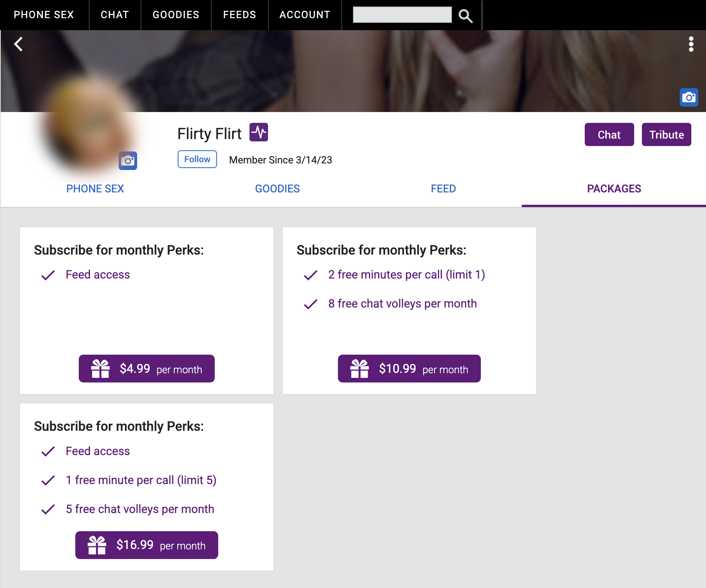Open the FEEDS top navigation menu

point(239,15)
